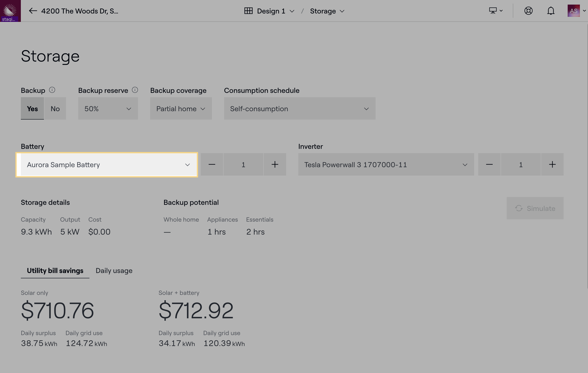Decrease inverter quantity with minus button
Screen dimensions: 588x373
(x=489, y=165)
